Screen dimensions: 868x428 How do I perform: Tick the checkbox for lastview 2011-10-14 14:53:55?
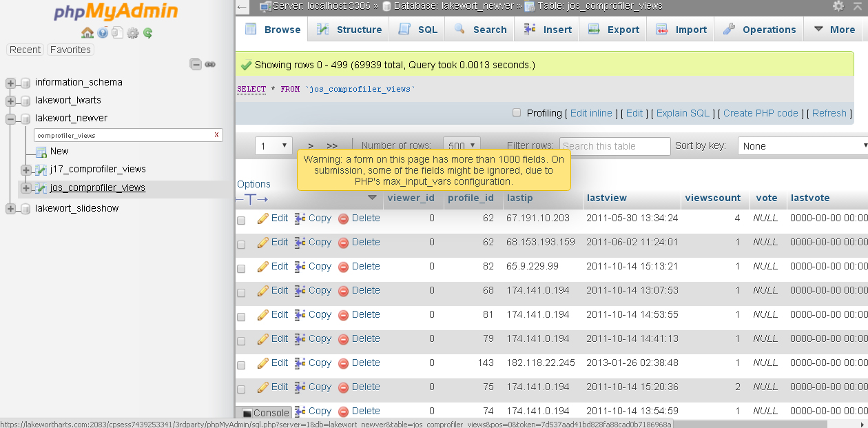pyautogui.click(x=241, y=317)
